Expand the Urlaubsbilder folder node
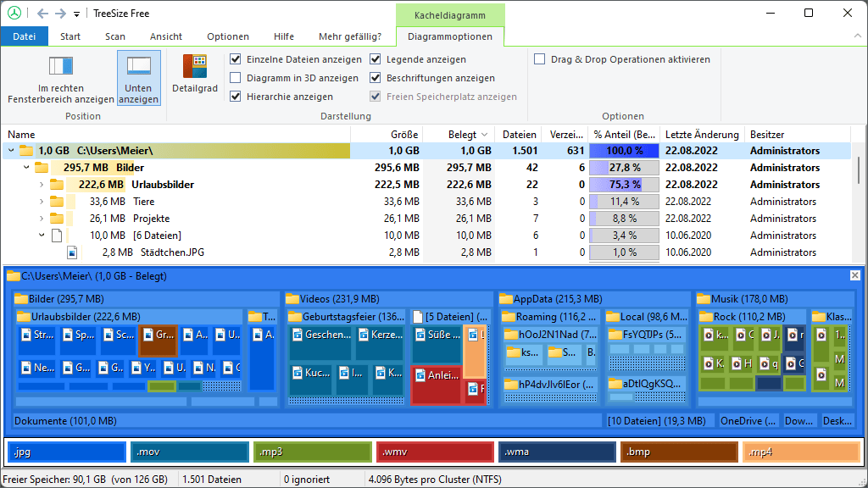This screenshot has height=488, width=868. point(42,184)
